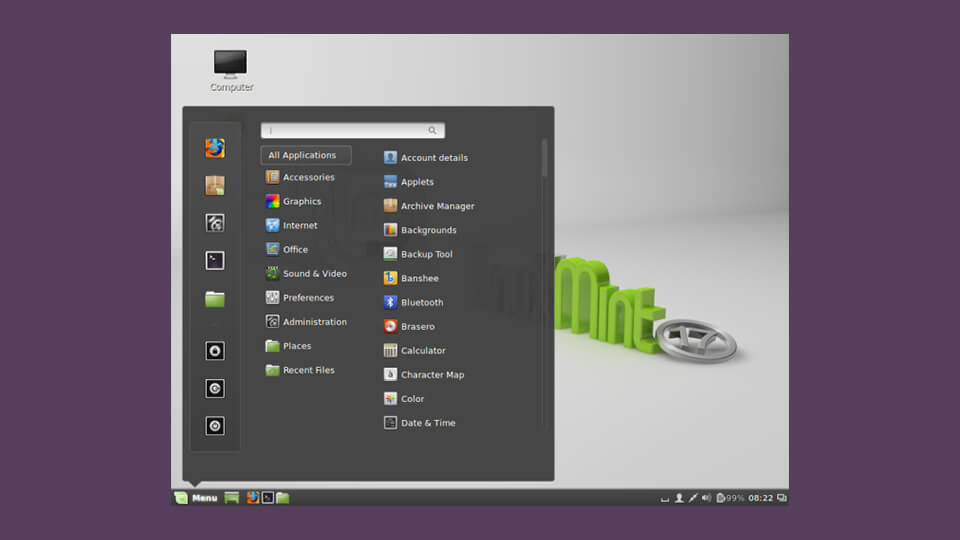Open the volume applet in system tray
Image resolution: width=960 pixels, height=540 pixels.
tap(706, 498)
